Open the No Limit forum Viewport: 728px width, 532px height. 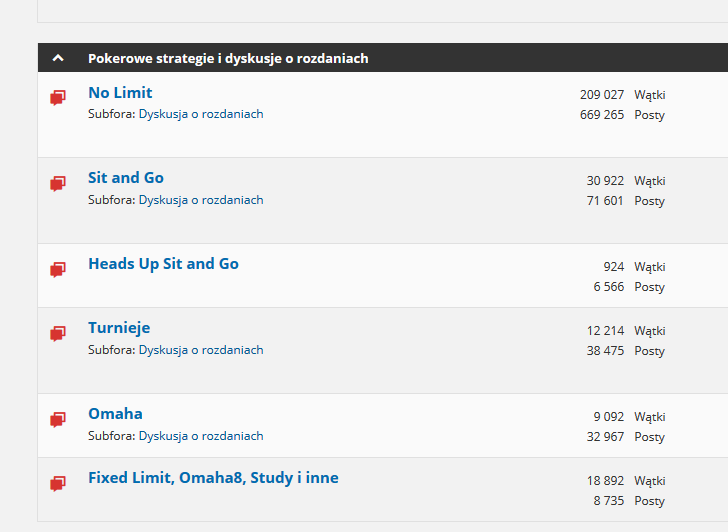pos(120,93)
